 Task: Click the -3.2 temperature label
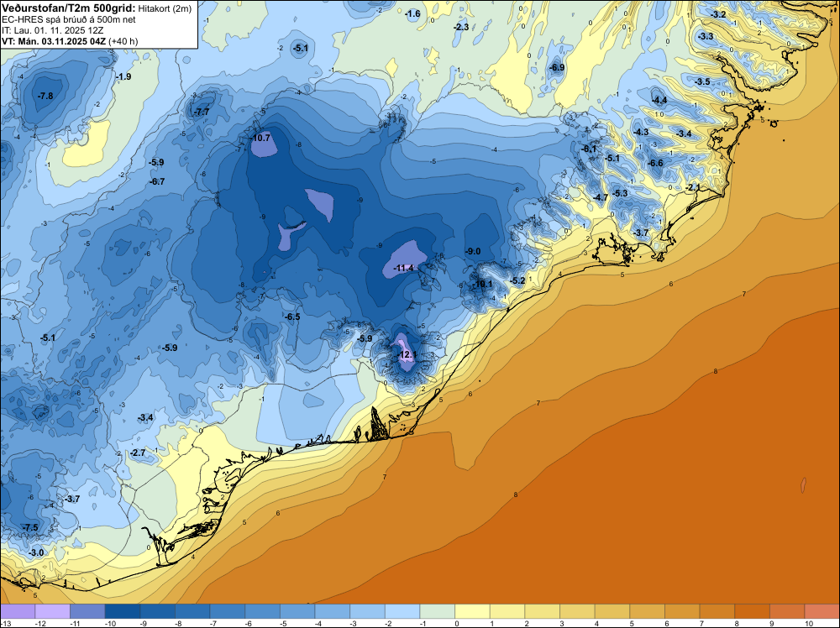pyautogui.click(x=718, y=14)
